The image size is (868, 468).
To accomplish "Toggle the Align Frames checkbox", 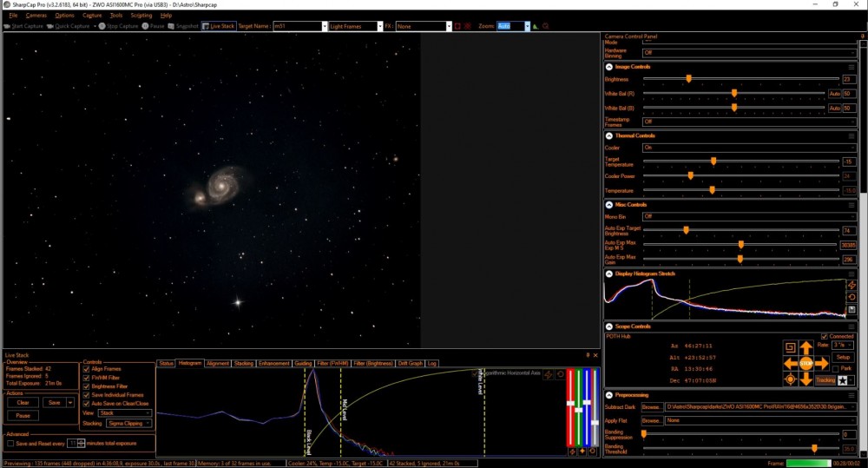I will [86, 369].
